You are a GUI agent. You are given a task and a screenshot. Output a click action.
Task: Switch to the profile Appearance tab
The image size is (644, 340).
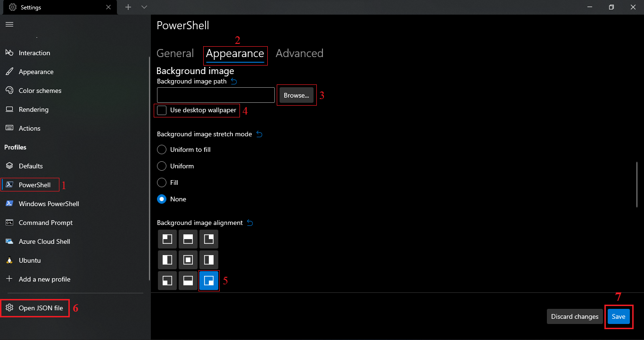235,54
